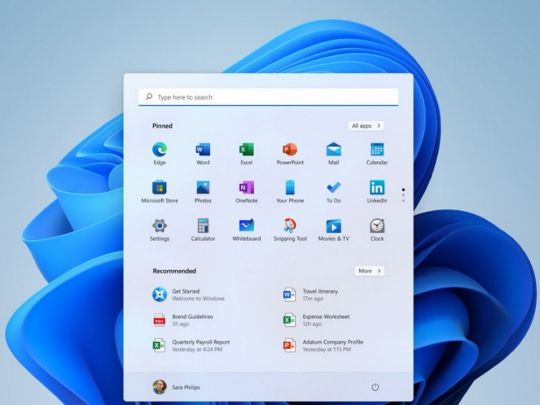The width and height of the screenshot is (540, 405).
Task: Open Whiteboard app
Action: pos(247,230)
